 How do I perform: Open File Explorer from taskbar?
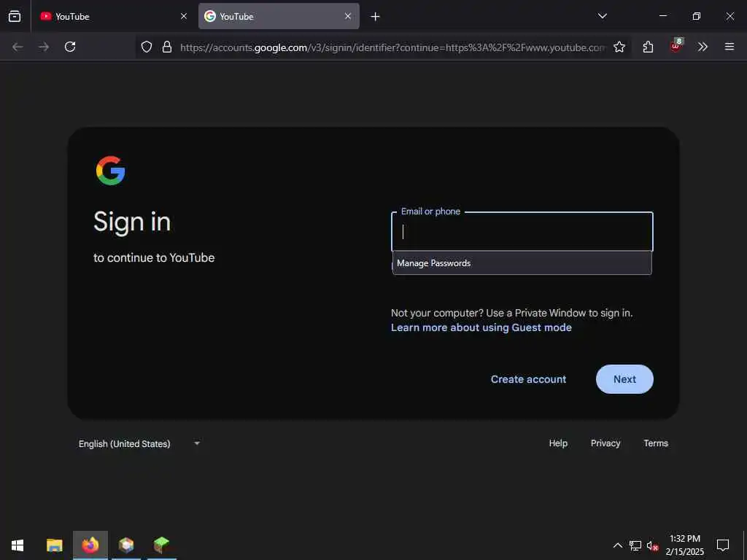point(54,545)
